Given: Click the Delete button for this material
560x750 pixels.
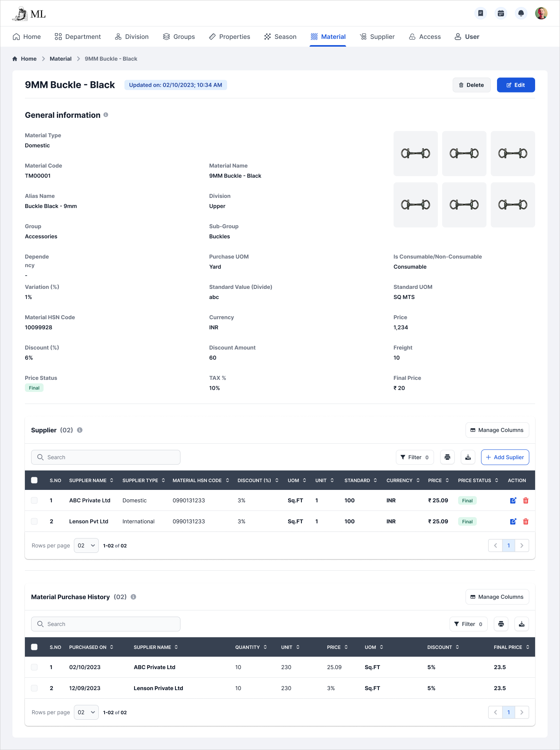Looking at the screenshot, I should coord(471,85).
